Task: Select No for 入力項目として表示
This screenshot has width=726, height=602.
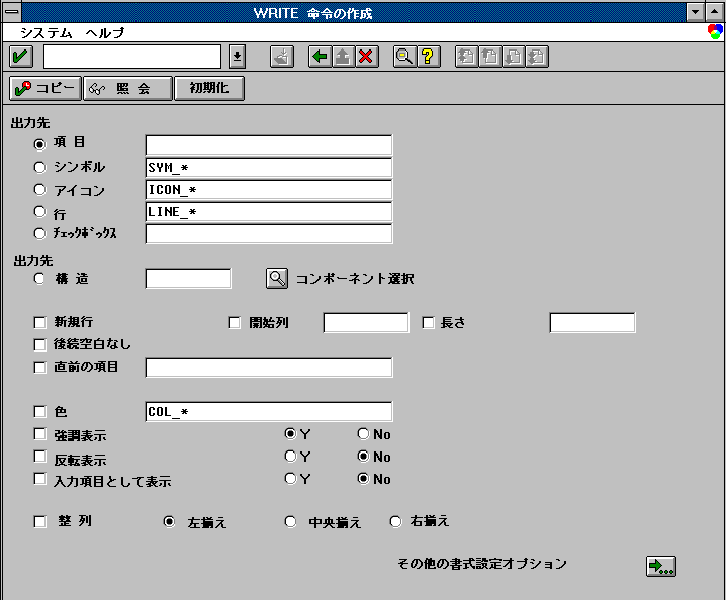Action: [x=363, y=478]
